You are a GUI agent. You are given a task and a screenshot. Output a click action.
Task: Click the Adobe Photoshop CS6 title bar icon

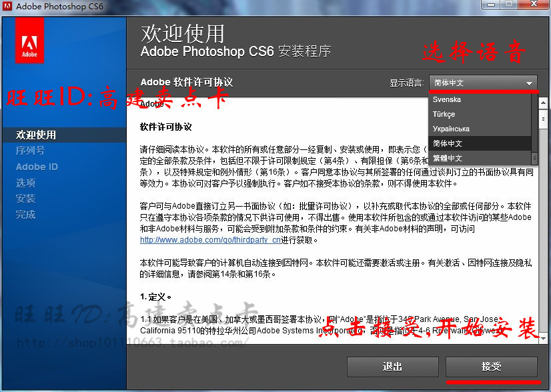coord(7,6)
